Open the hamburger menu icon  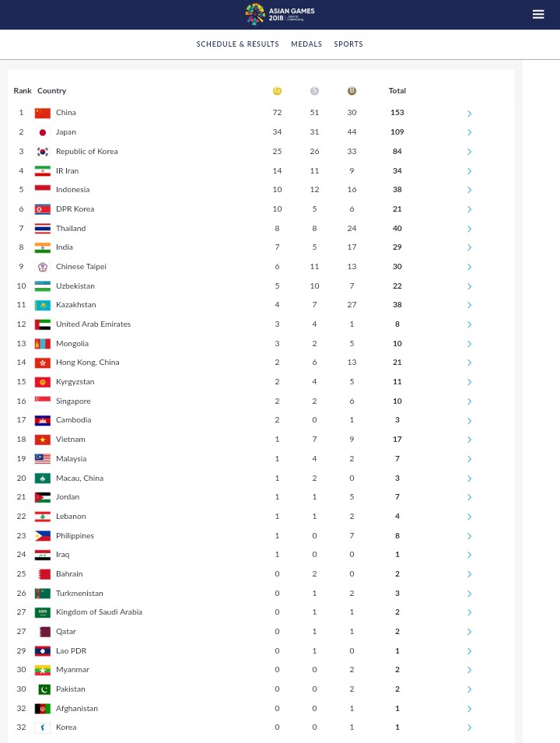click(537, 14)
